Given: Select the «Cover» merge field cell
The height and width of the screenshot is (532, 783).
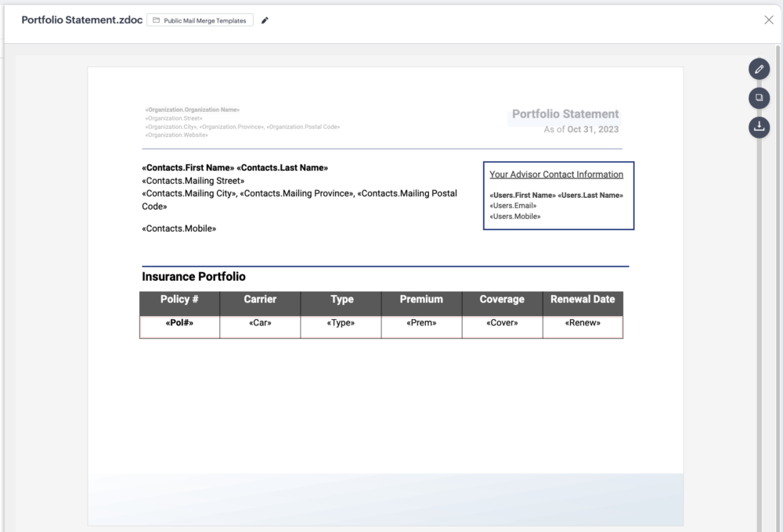Looking at the screenshot, I should coord(502,323).
